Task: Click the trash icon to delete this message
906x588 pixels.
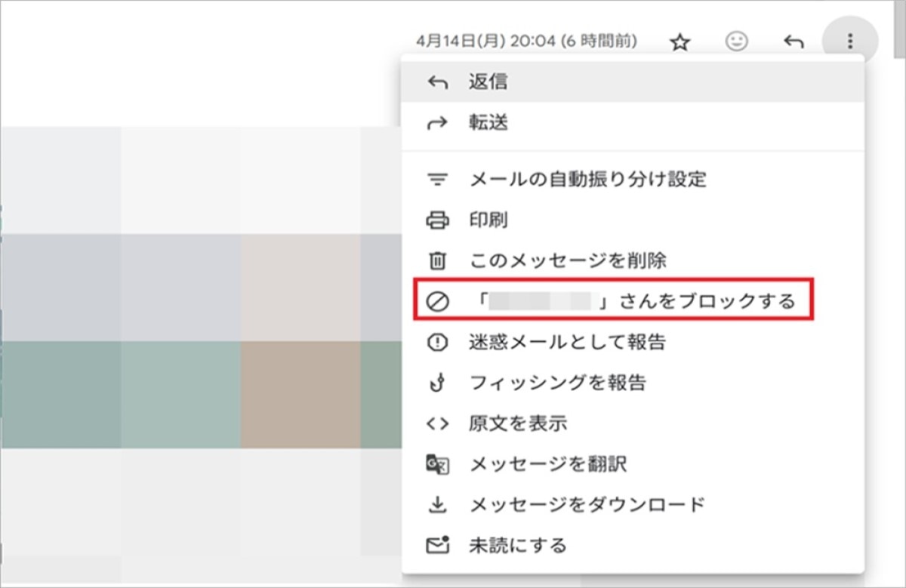Action: [x=438, y=261]
